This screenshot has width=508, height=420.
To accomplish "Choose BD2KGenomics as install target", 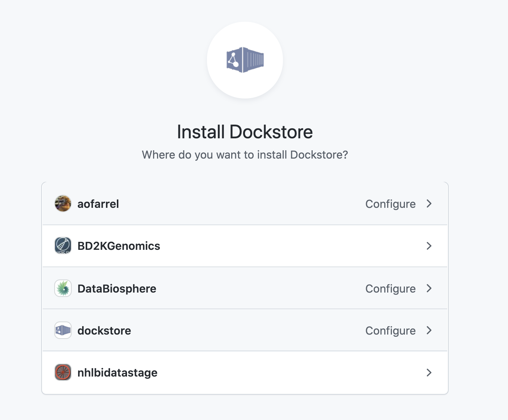I will tap(119, 246).
